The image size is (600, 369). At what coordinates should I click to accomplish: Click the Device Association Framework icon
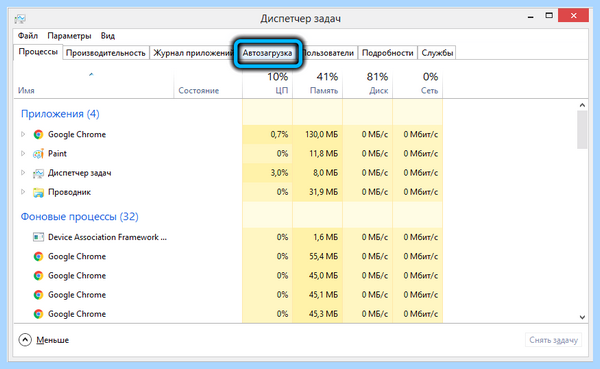click(x=38, y=237)
